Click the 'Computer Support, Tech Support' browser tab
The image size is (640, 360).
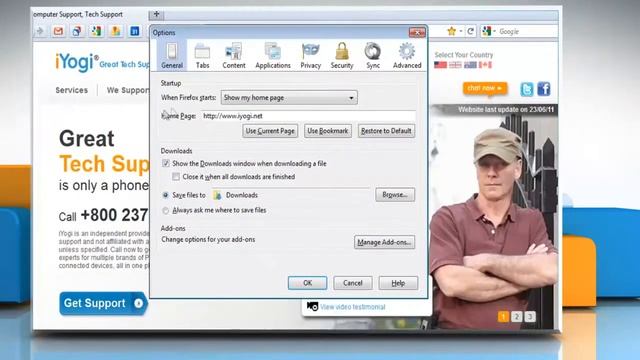(90, 14)
